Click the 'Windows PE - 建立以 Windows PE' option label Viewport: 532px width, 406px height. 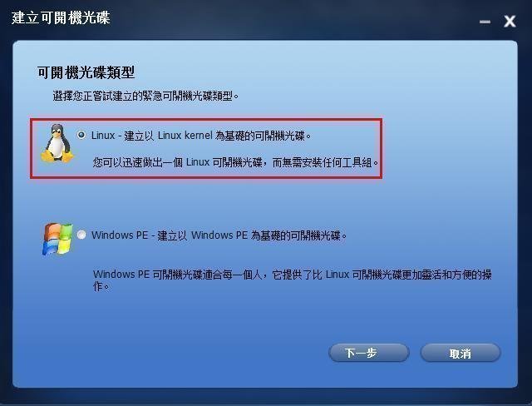pos(170,235)
